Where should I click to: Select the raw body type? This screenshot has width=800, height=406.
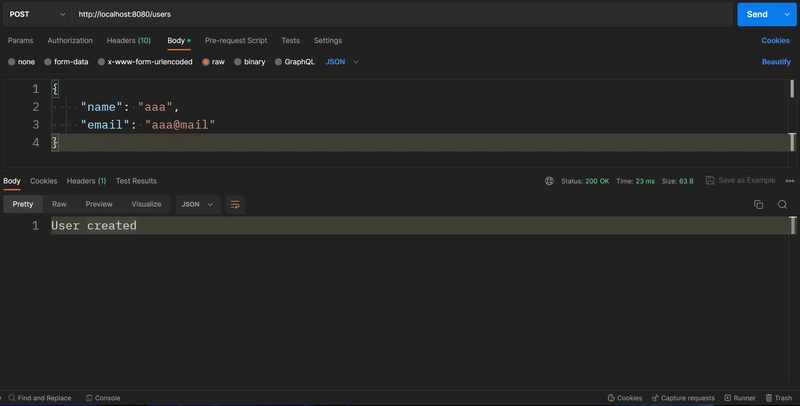click(213, 62)
